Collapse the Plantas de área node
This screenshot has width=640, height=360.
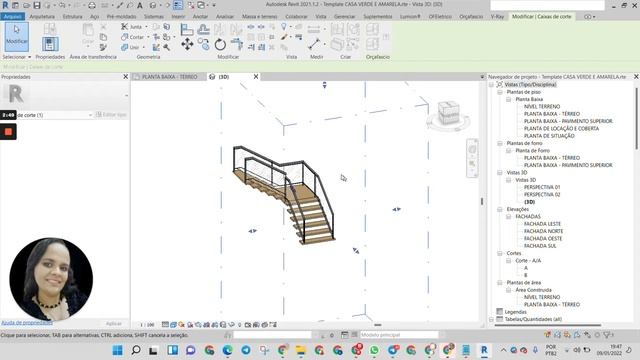click(500, 282)
